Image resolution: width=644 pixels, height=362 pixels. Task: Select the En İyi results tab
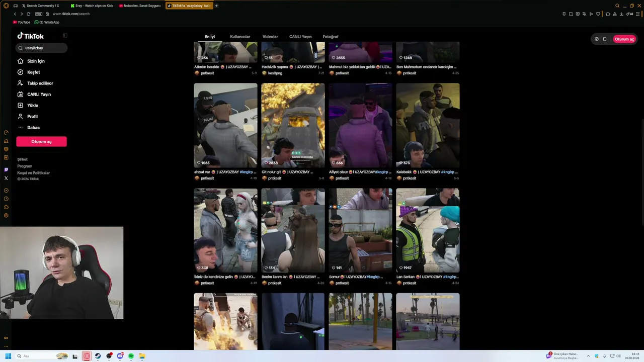pyautogui.click(x=210, y=37)
